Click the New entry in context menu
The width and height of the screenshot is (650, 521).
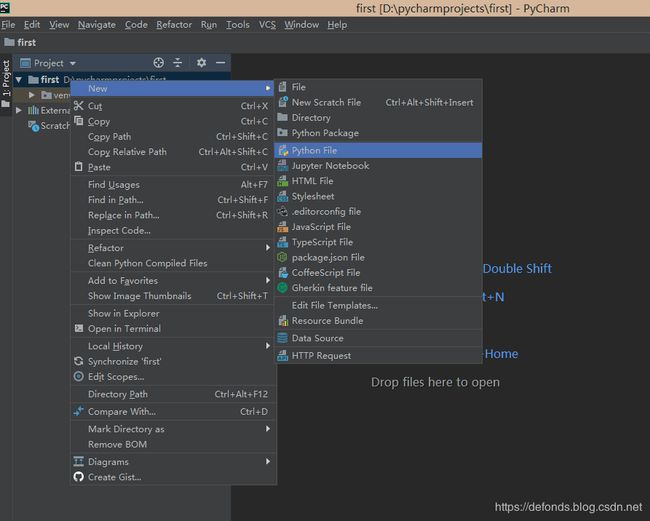pos(172,88)
